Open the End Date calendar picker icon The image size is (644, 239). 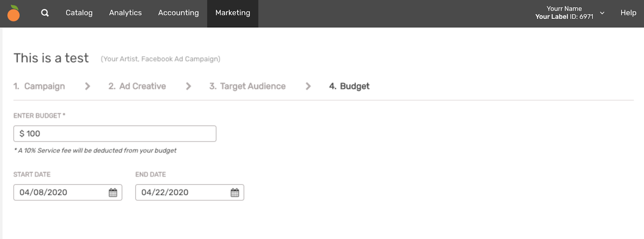pos(235,192)
